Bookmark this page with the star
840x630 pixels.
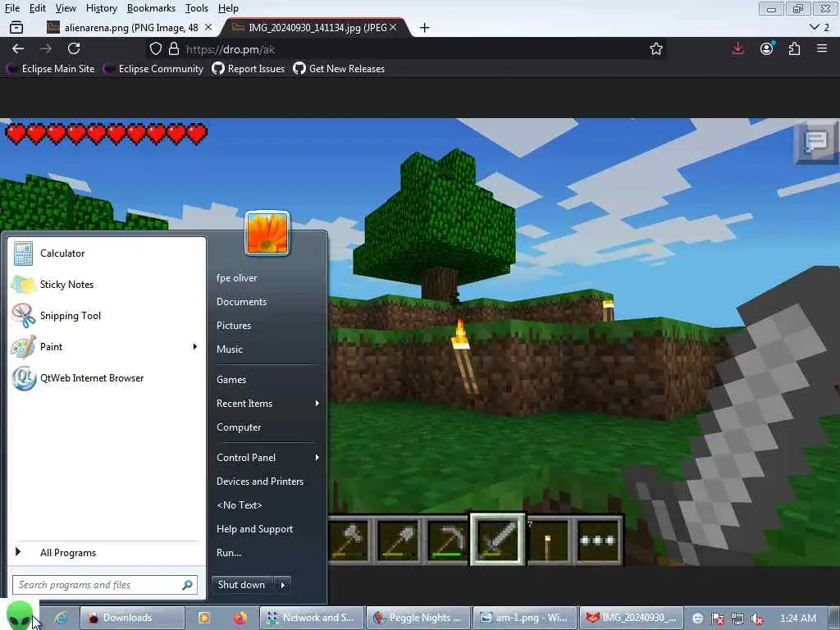[x=655, y=49]
